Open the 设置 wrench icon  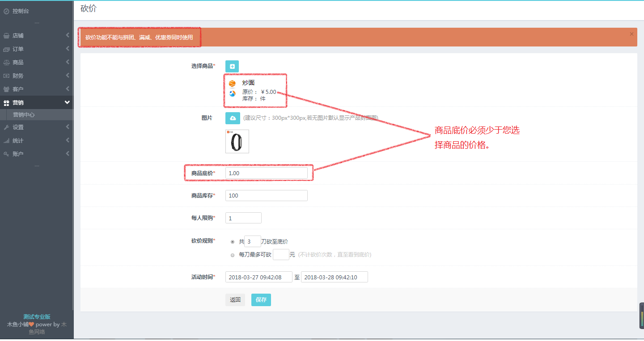pos(6,127)
